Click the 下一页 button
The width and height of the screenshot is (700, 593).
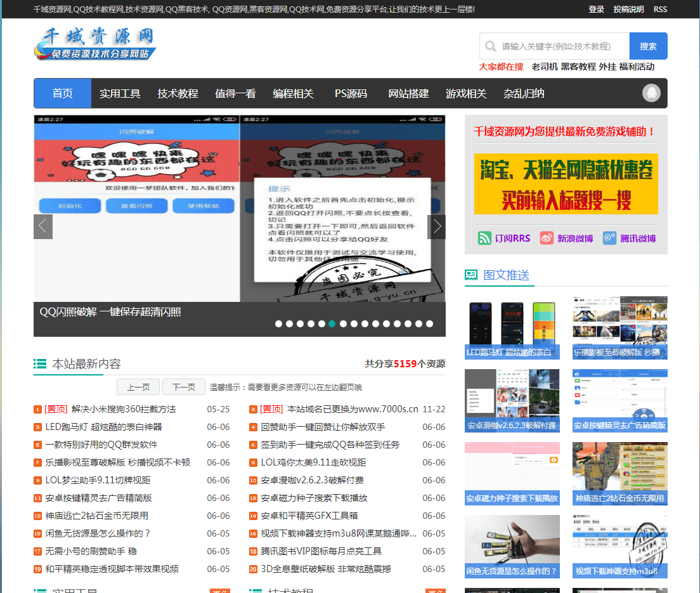pos(184,387)
